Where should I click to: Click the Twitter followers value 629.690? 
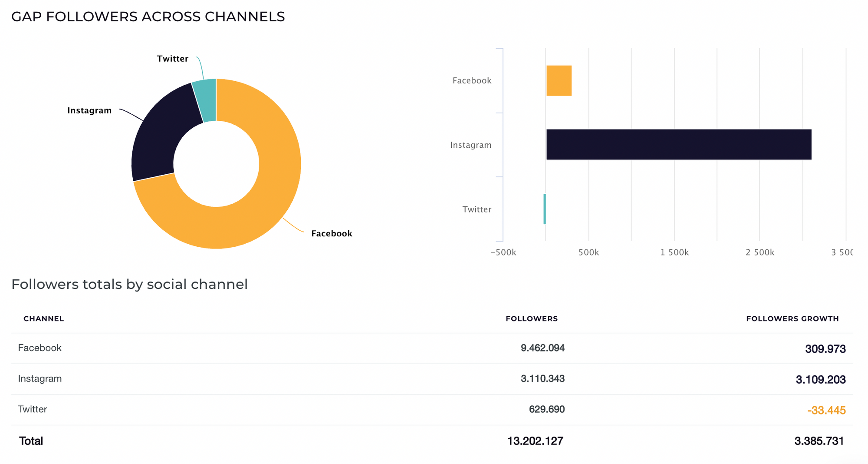(x=547, y=409)
